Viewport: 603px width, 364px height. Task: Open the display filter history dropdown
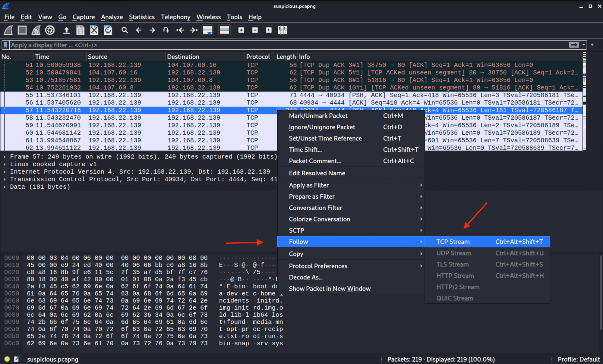point(584,45)
